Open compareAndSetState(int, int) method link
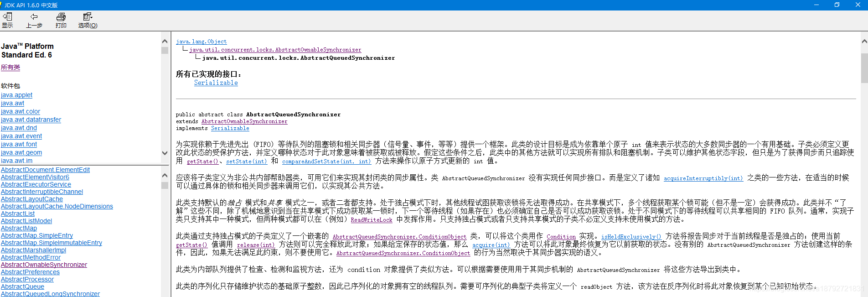868x297 pixels. (x=326, y=162)
